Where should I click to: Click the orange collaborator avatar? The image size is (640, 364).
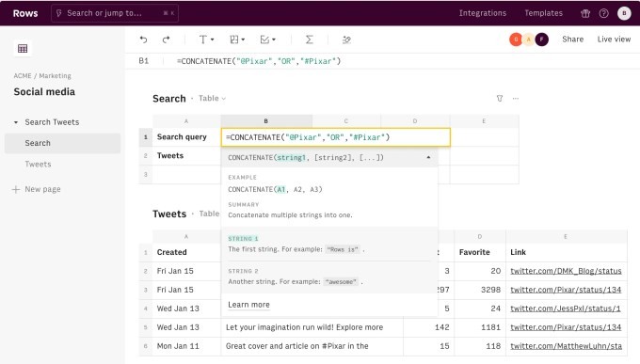pyautogui.click(x=516, y=40)
